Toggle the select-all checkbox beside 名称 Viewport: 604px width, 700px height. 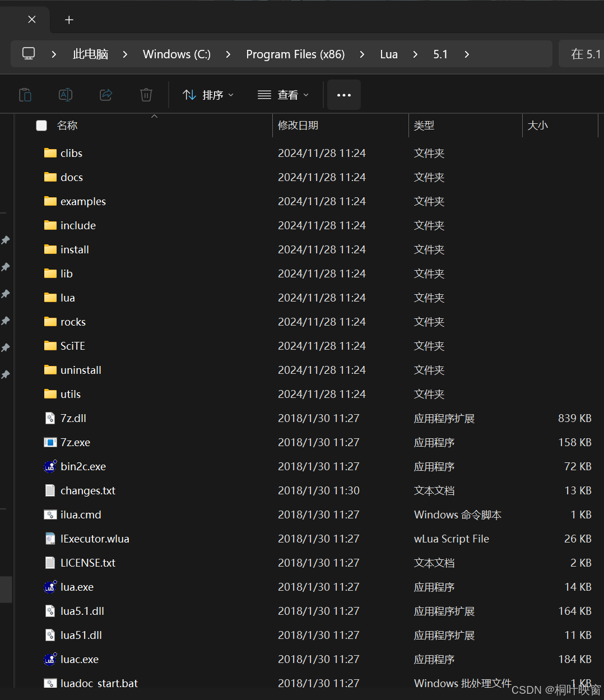(41, 126)
